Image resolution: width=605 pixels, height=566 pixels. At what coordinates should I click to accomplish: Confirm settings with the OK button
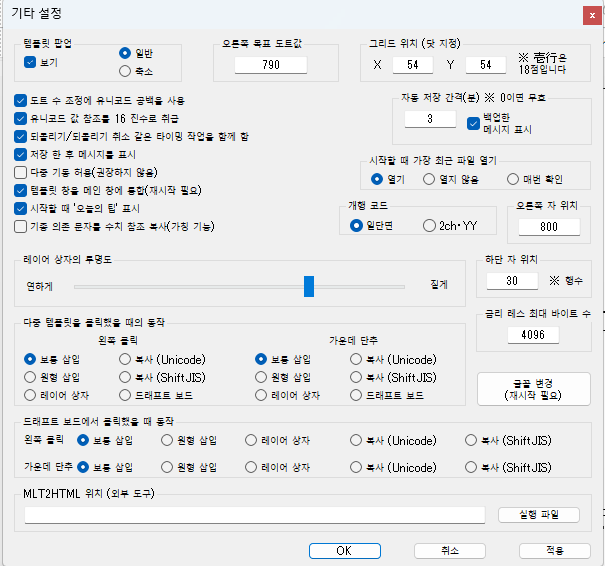click(345, 551)
